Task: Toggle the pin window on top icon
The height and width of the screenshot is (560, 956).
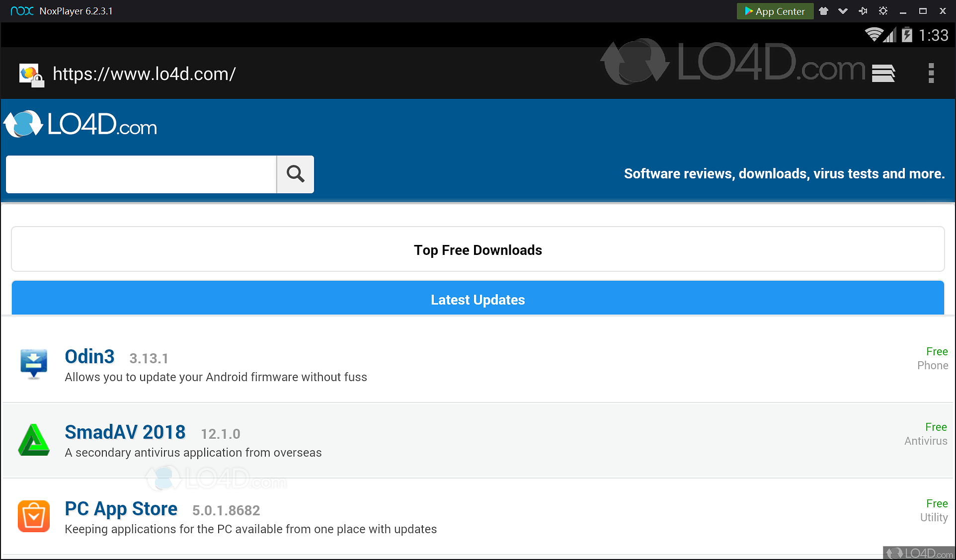Action: [863, 11]
